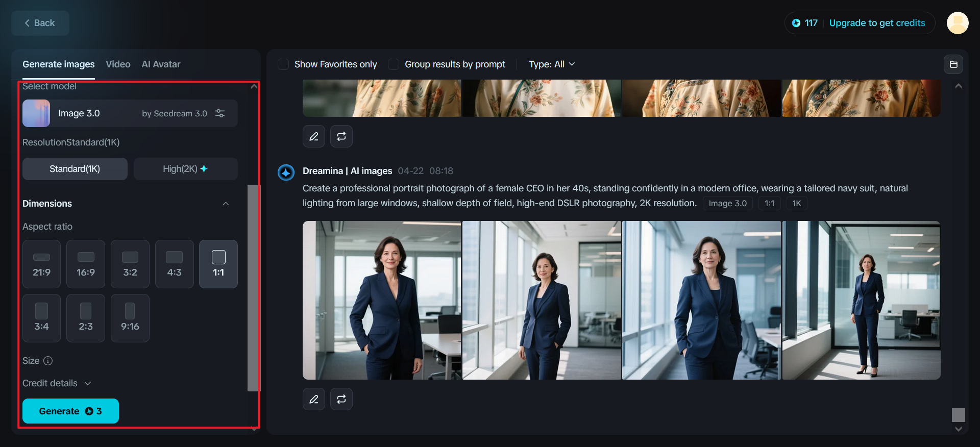Image resolution: width=980 pixels, height=447 pixels.
Task: Click the Generate button
Action: (70, 411)
